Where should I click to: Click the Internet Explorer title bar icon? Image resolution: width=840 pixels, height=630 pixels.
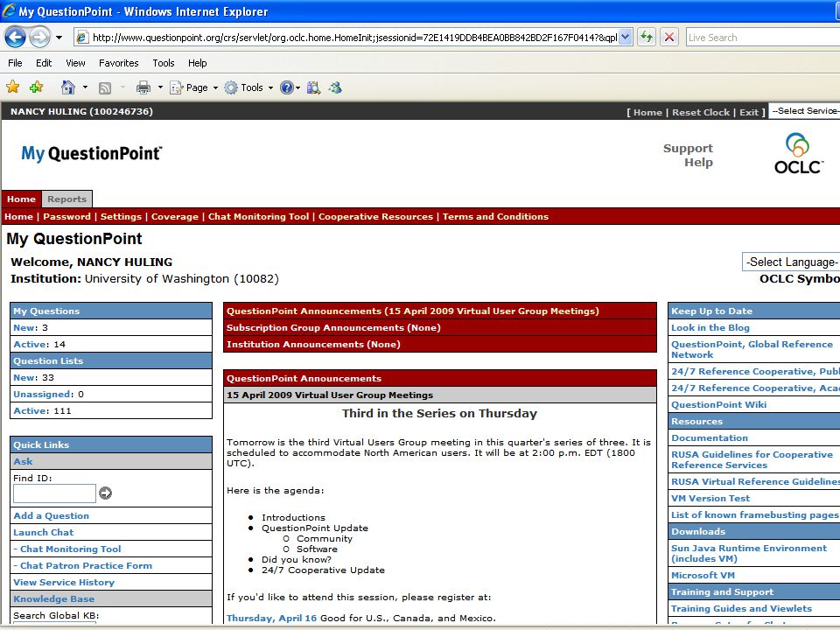coord(9,10)
